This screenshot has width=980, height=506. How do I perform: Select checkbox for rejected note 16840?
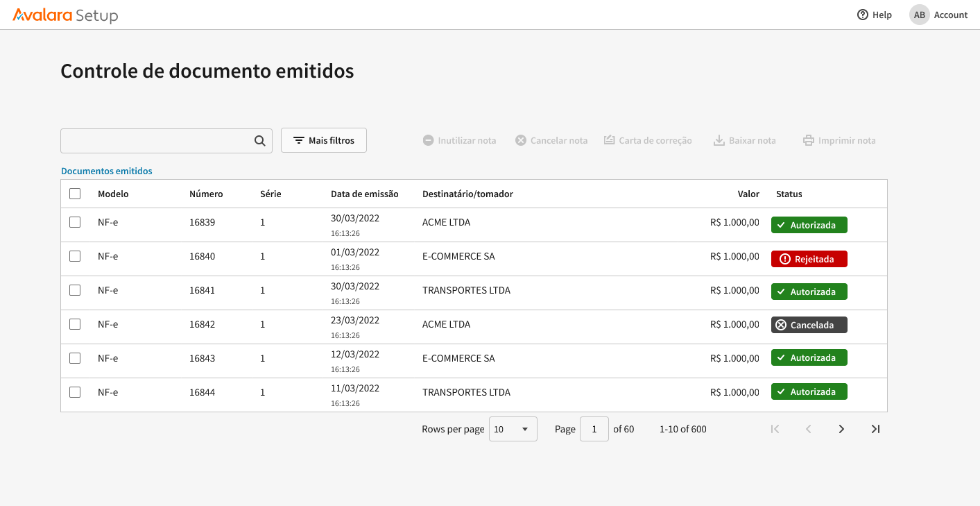(x=75, y=256)
